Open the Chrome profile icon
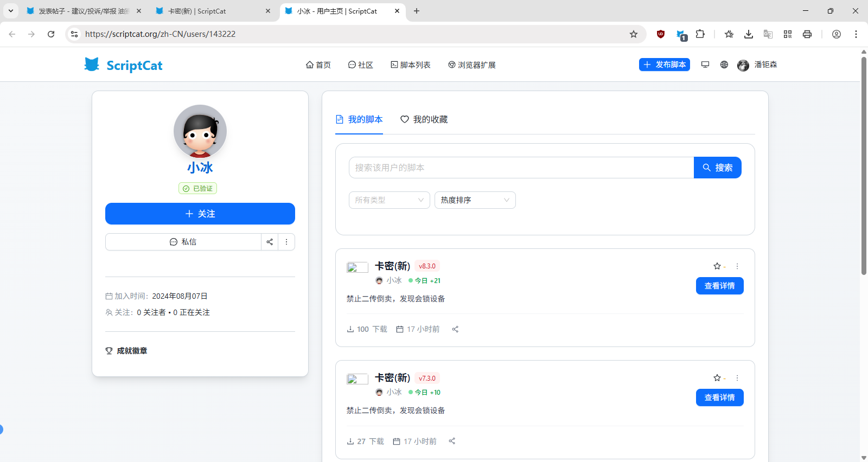 point(837,34)
